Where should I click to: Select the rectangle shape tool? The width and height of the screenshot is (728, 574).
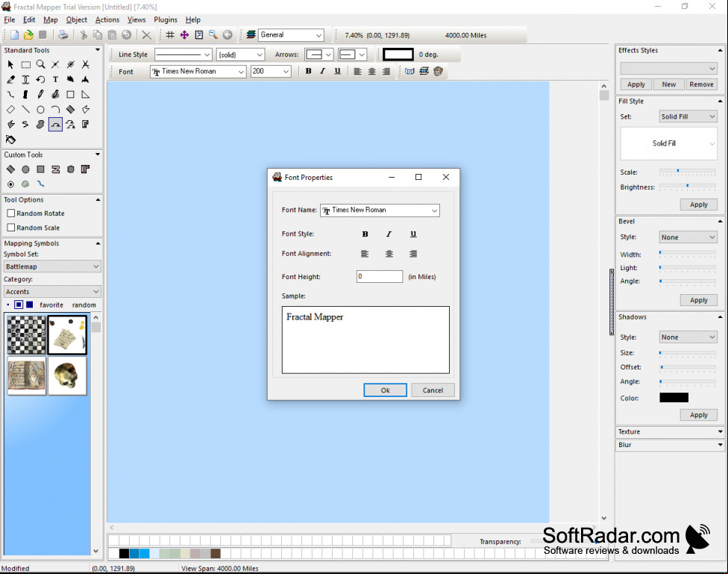point(70,94)
